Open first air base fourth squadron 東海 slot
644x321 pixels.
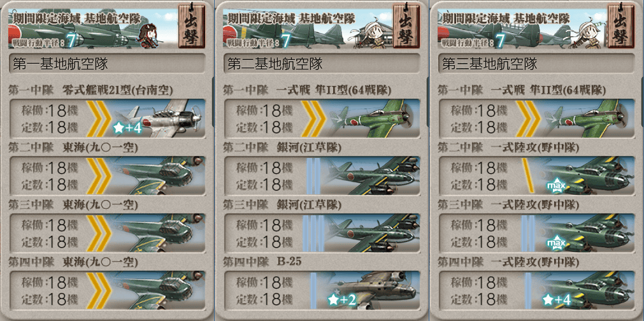(x=107, y=290)
